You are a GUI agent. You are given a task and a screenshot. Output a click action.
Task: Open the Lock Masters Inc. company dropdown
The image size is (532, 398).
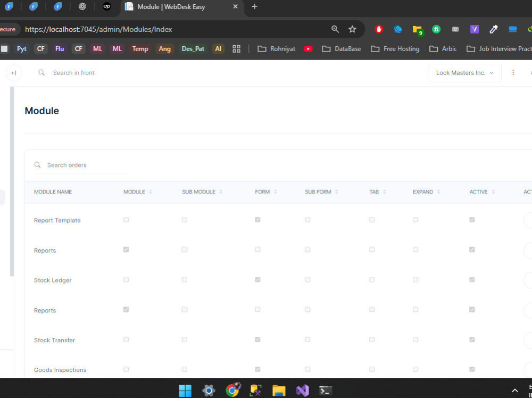tap(465, 73)
